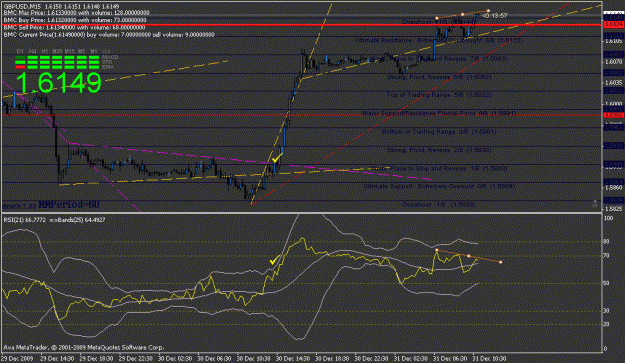Click the D1 timeframe label in signal panel

coord(20,51)
